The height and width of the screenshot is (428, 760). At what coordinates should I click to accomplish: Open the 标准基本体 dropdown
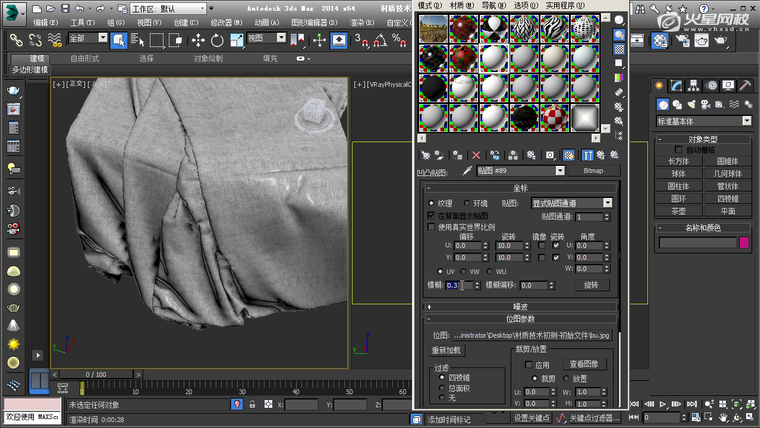(703, 121)
